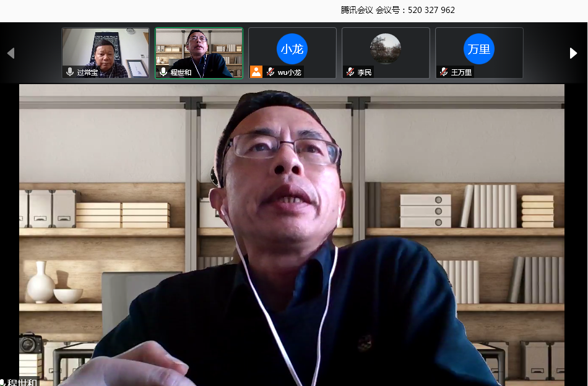Click the blue 小龙 avatar circle
588x386 pixels.
coord(292,49)
